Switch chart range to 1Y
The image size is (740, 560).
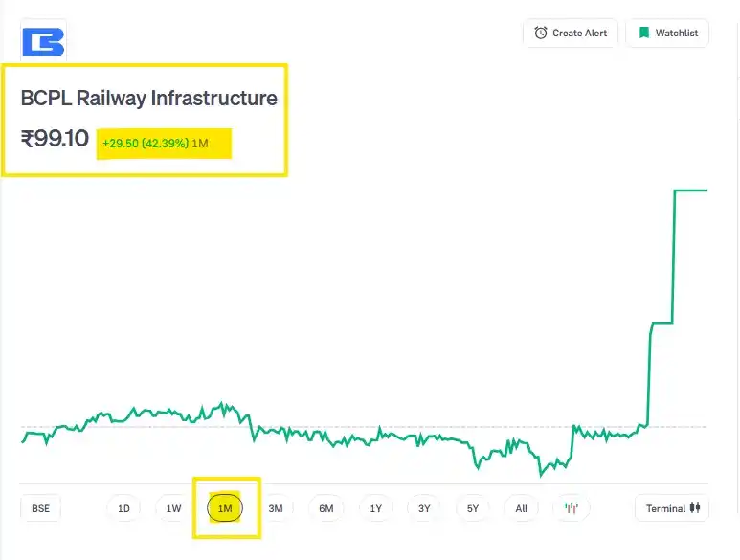pos(375,508)
